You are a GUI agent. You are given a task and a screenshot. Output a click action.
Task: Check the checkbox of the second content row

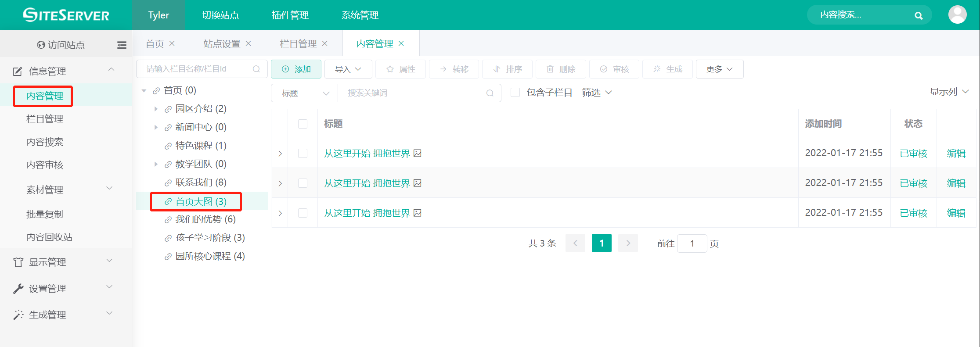[303, 183]
